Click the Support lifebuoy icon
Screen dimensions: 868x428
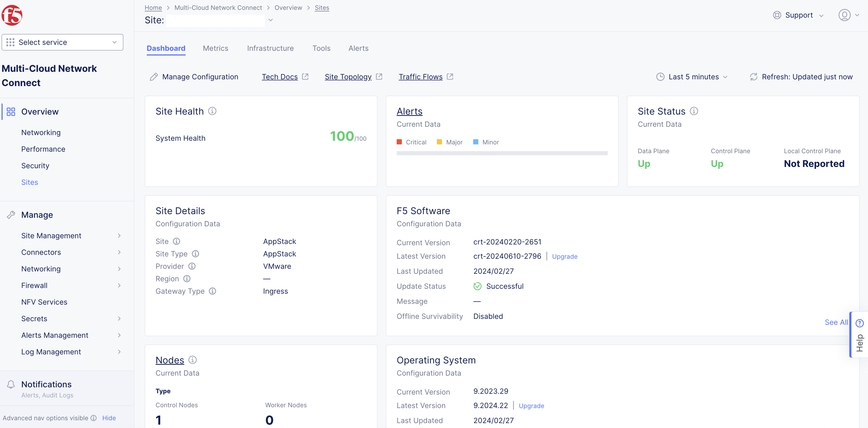coord(777,15)
